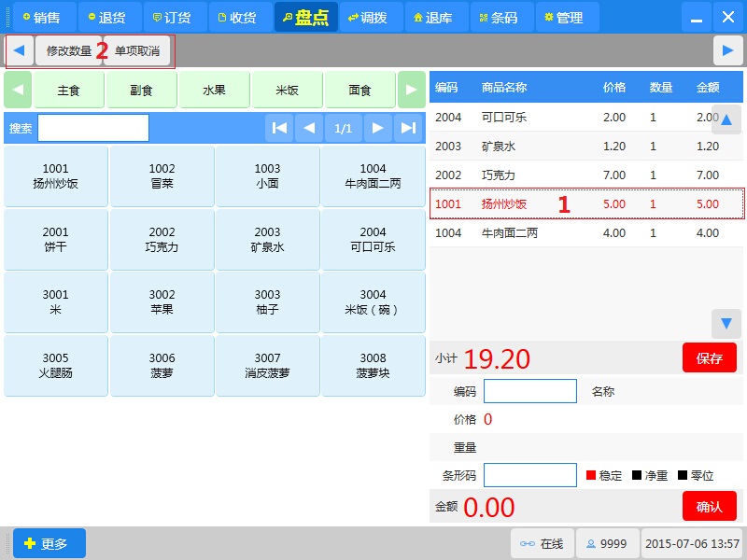Add product 3005 火腿肠
This screenshot has height=560, width=747.
tap(56, 366)
